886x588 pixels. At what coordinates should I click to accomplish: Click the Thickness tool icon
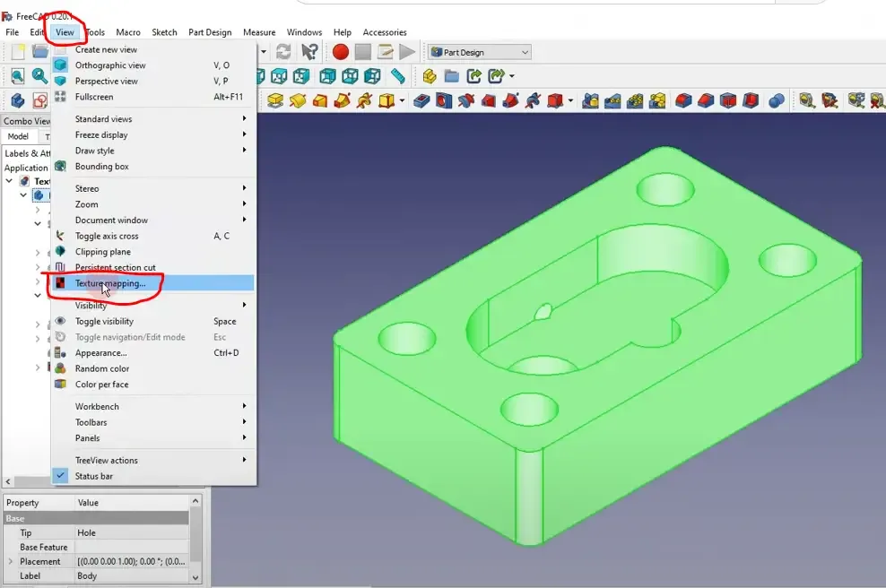tap(751, 101)
